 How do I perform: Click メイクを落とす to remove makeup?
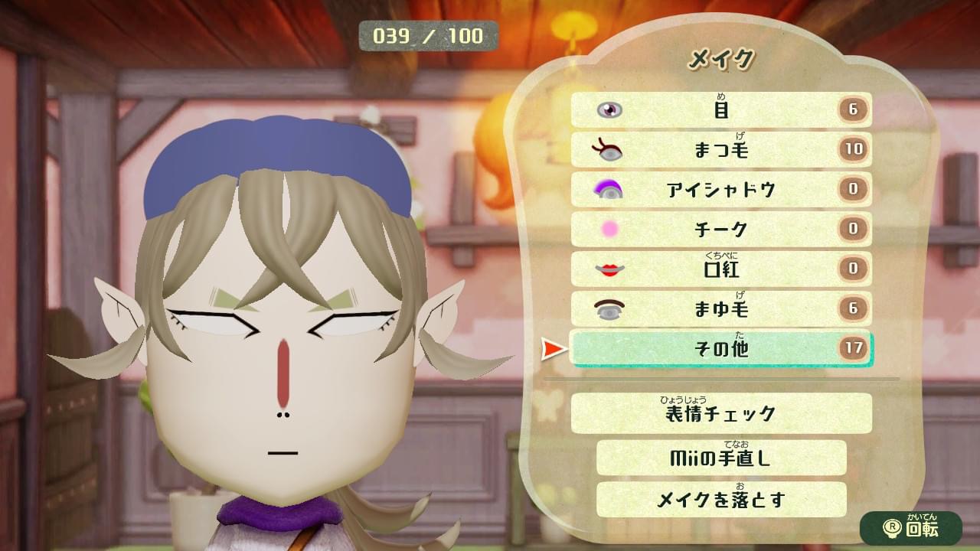click(x=721, y=500)
